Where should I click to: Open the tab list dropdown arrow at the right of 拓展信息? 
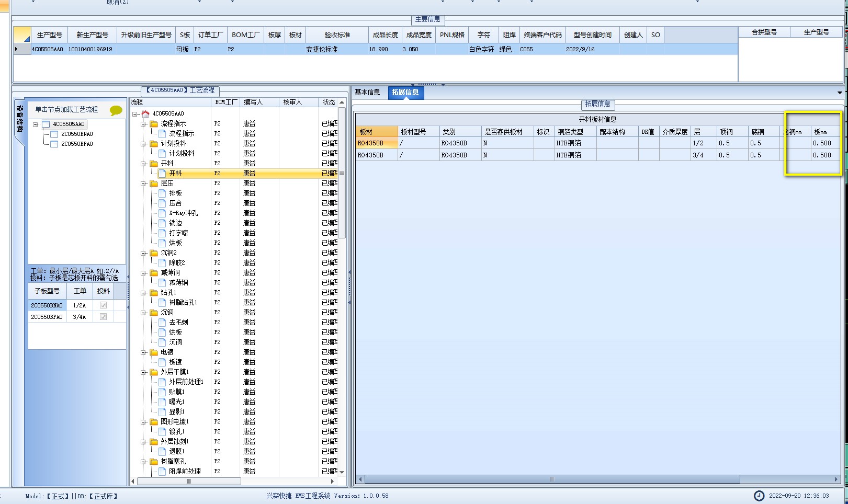pos(840,93)
